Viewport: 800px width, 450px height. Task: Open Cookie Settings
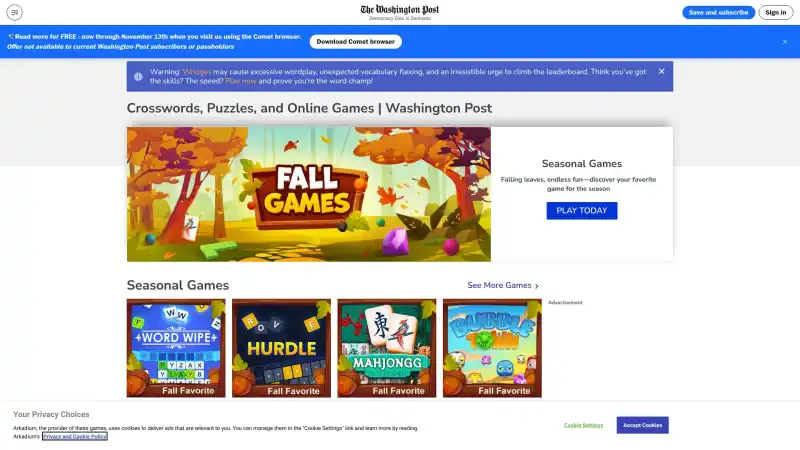coord(583,426)
